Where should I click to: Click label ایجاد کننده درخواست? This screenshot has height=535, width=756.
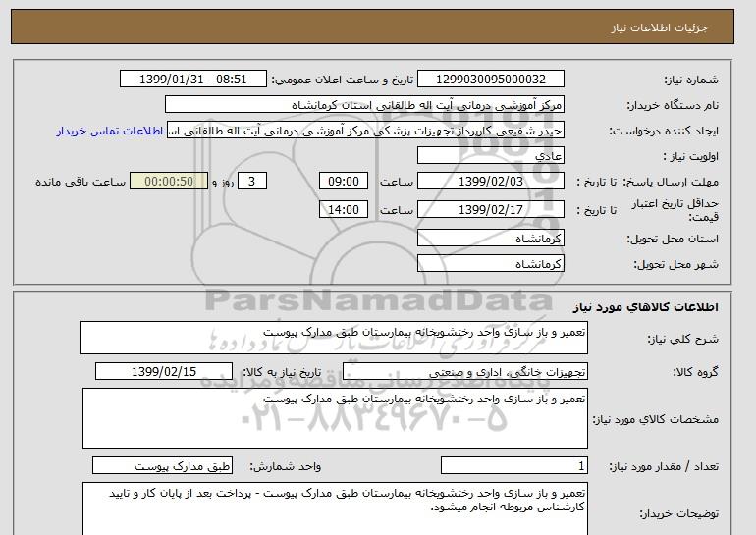click(x=664, y=131)
